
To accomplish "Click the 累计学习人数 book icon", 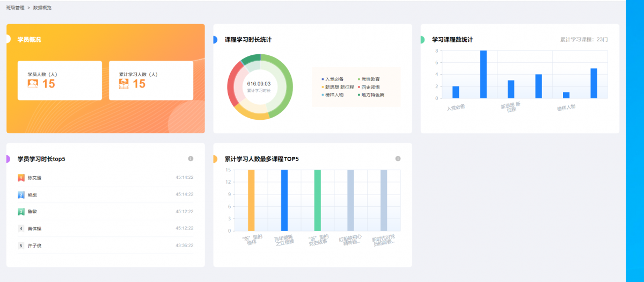I will [x=124, y=83].
